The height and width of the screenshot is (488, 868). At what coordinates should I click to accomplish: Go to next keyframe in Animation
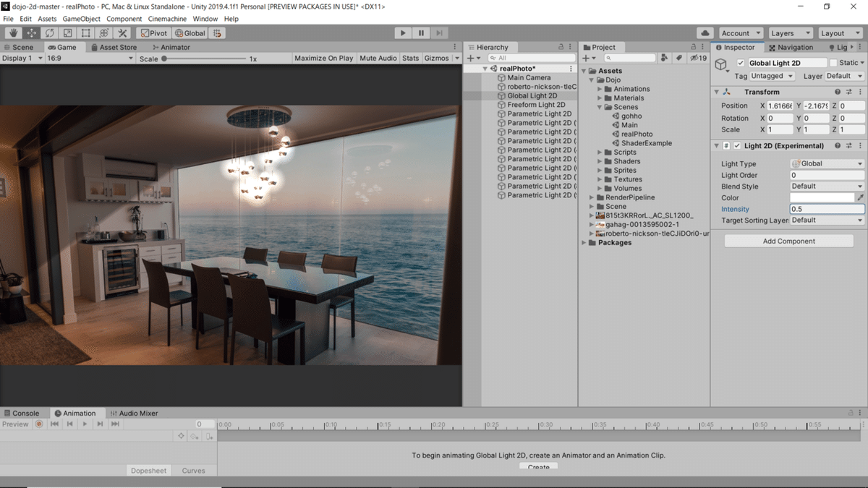click(100, 424)
